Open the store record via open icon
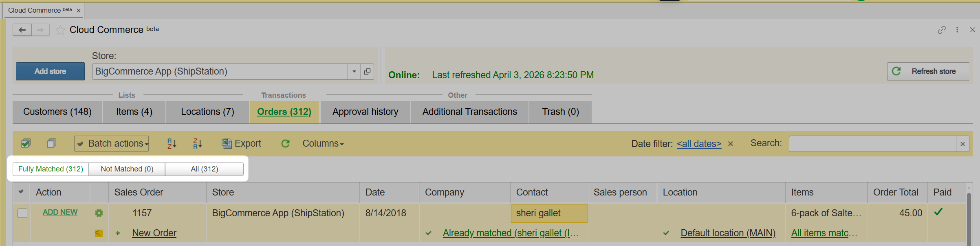 (367, 72)
